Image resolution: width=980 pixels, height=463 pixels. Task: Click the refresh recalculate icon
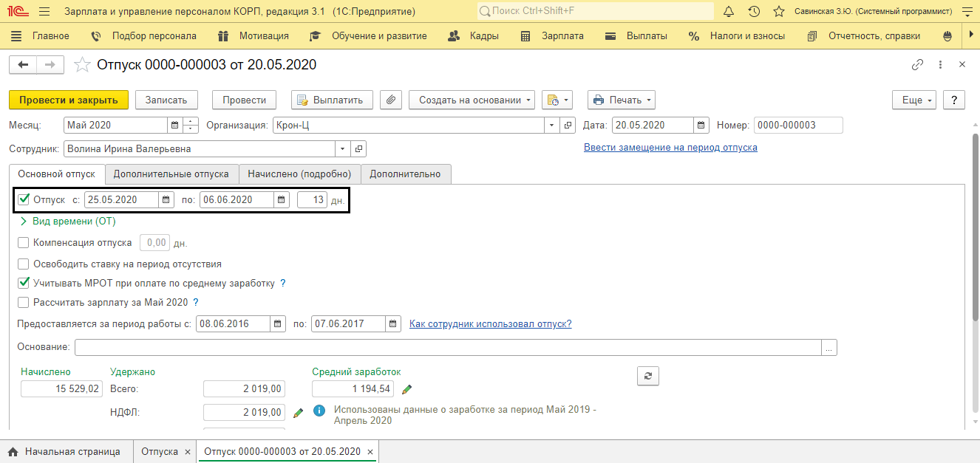click(648, 376)
